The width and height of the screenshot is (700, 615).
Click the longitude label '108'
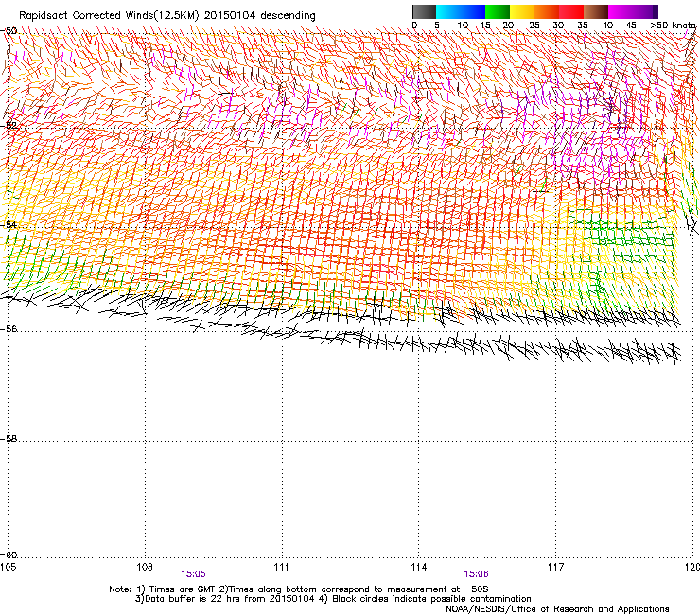(x=145, y=567)
